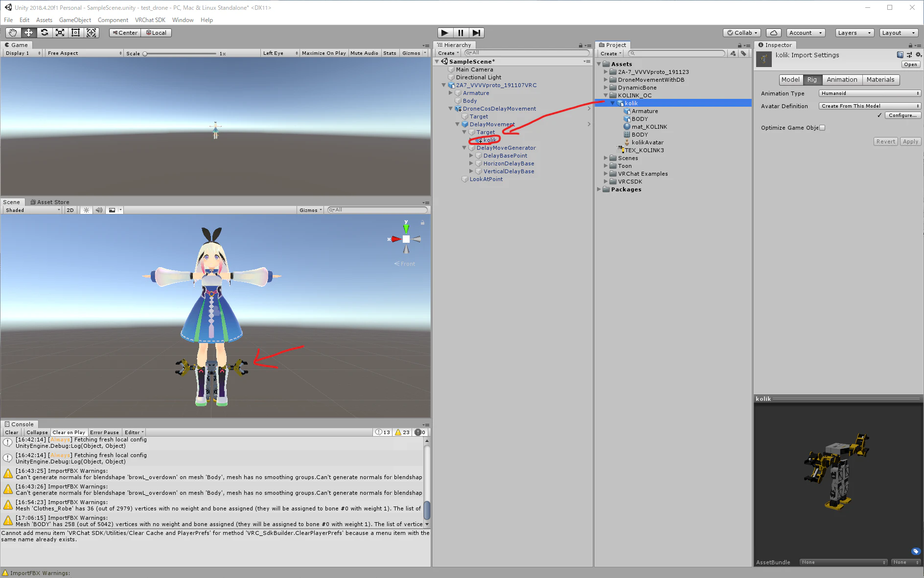Open the Shaded draw mode dropdown
924x578 pixels.
pos(32,210)
